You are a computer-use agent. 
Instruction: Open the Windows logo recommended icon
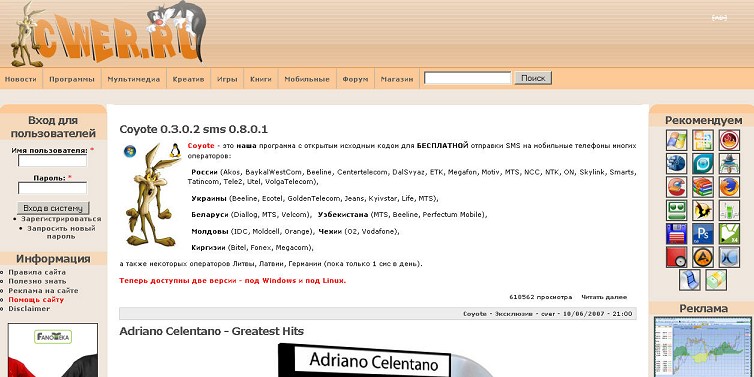click(676, 140)
